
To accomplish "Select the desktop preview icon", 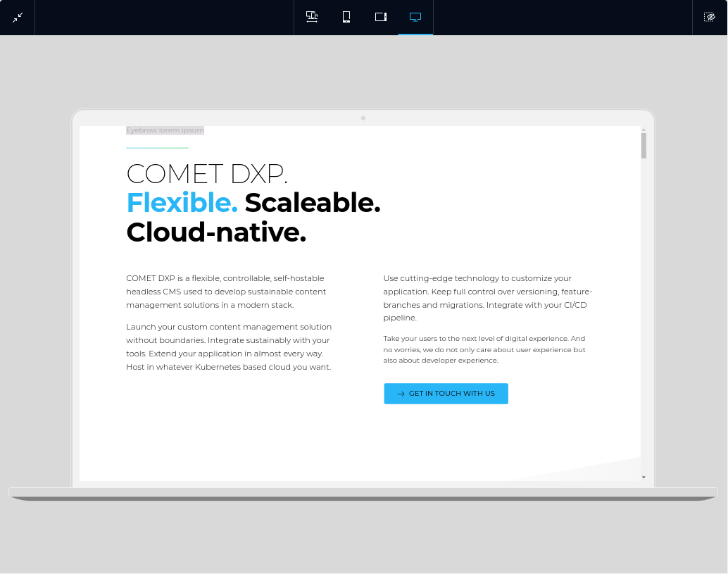I will click(x=415, y=16).
